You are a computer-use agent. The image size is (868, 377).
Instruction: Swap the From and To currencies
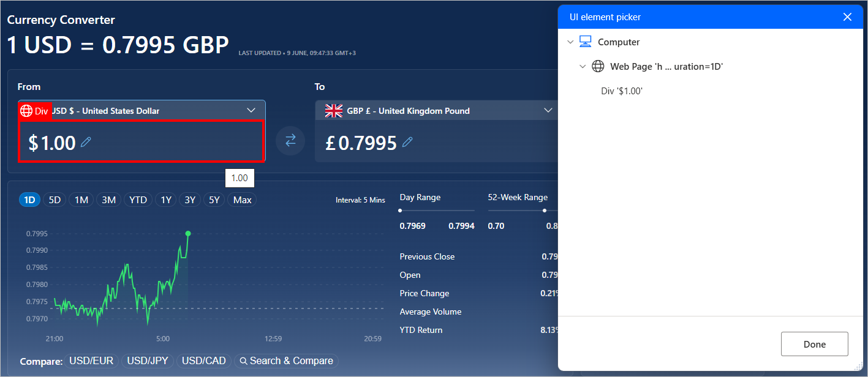[x=290, y=140]
